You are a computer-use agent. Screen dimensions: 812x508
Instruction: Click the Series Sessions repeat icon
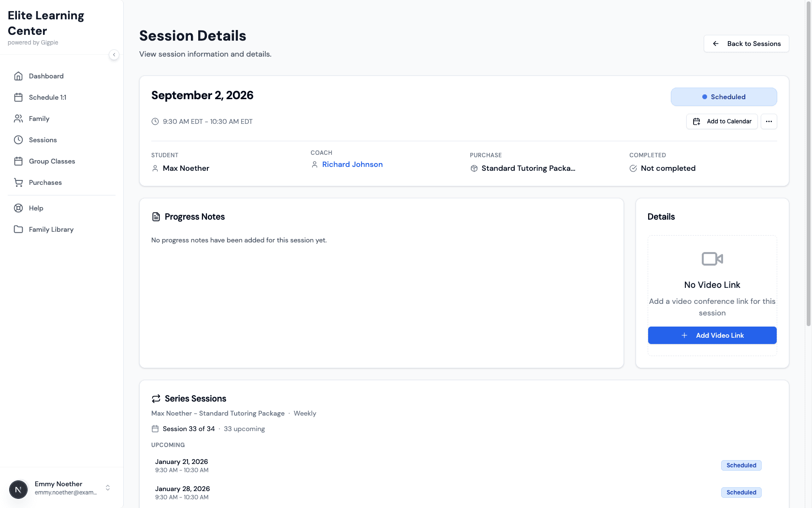coord(156,398)
